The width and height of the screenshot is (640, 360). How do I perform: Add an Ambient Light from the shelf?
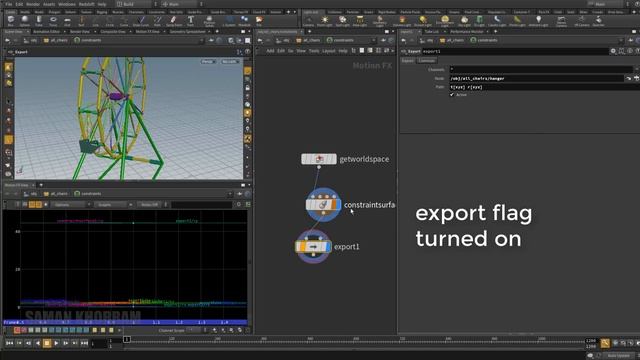(x=538, y=21)
